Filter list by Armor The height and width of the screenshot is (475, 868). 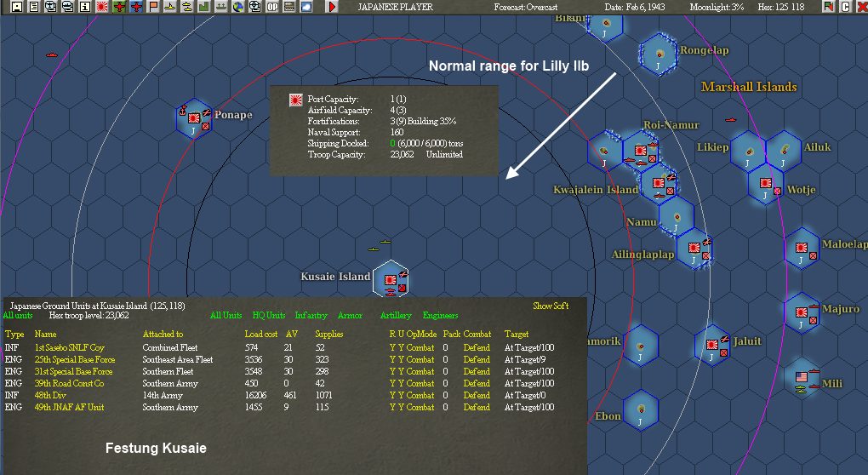(350, 315)
